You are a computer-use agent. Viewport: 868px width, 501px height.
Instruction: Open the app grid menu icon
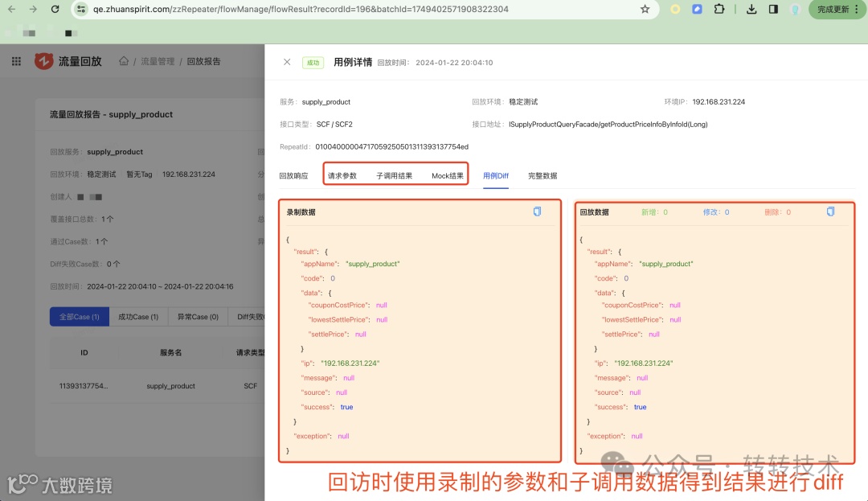click(17, 61)
